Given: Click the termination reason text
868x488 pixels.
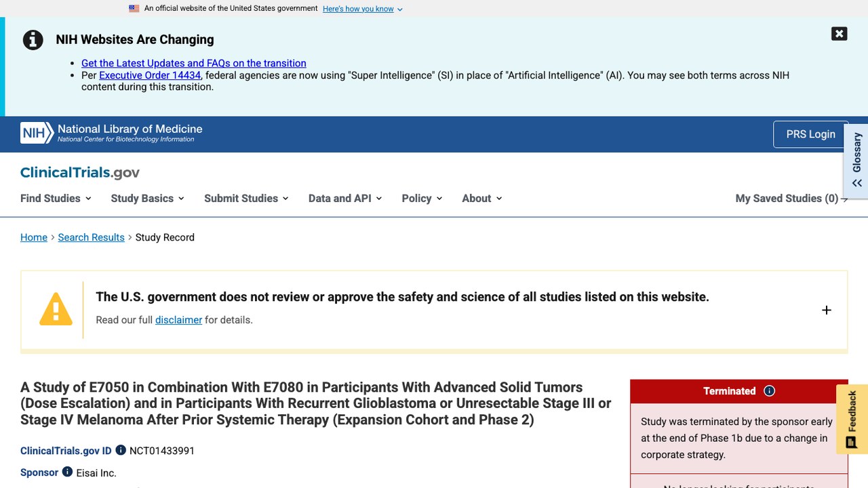Looking at the screenshot, I should pos(736,438).
